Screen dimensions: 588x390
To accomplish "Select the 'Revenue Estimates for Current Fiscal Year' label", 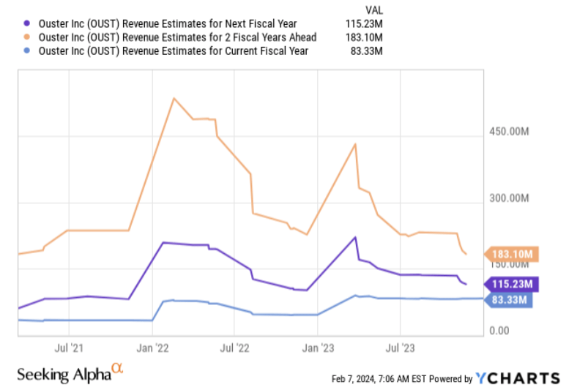I will [x=174, y=50].
